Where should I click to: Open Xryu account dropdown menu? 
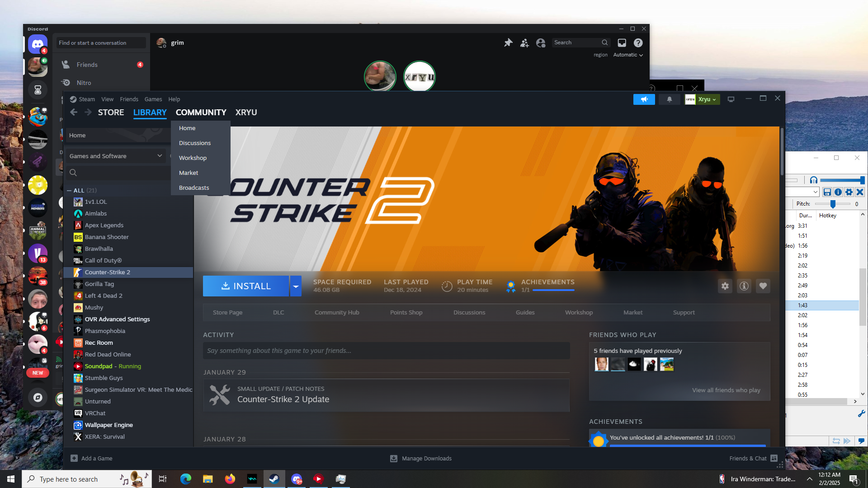pos(702,99)
